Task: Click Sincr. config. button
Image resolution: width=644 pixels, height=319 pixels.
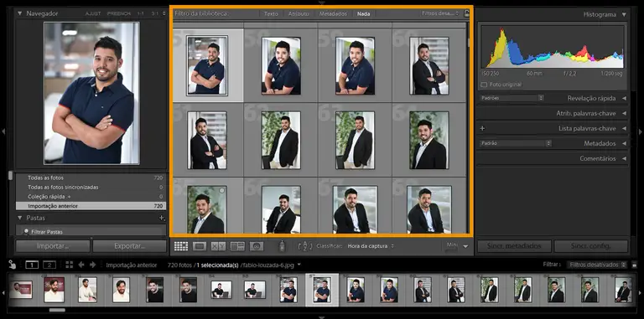Action: (x=591, y=246)
